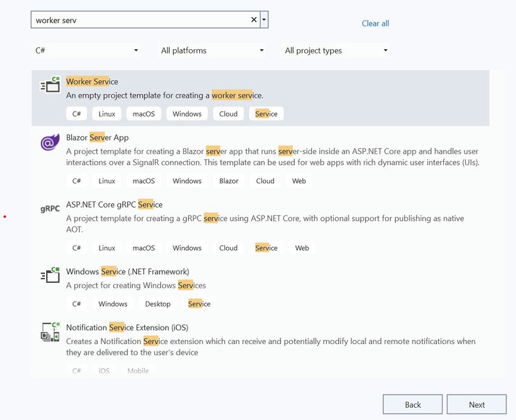Viewport: 516px width, 420px height.
Task: Click the Desktop tag under Windows Service
Action: click(157, 303)
